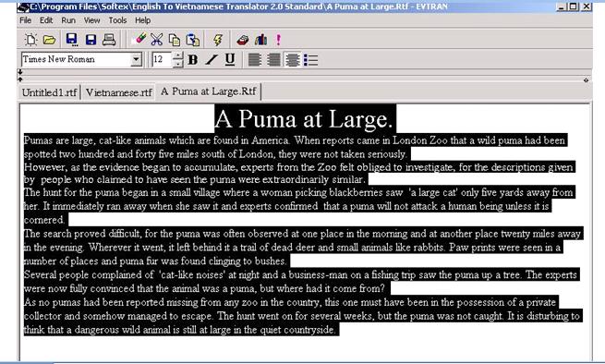Open the Run menu

pos(68,20)
